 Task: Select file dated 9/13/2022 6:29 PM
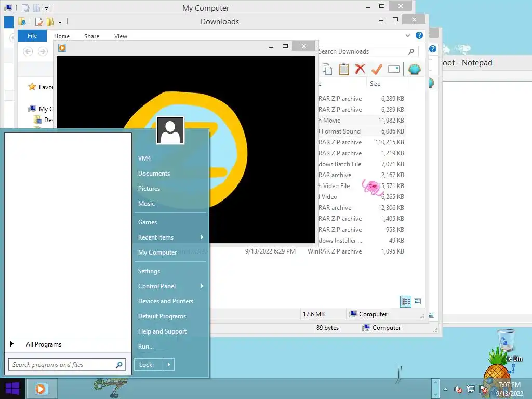(308, 251)
